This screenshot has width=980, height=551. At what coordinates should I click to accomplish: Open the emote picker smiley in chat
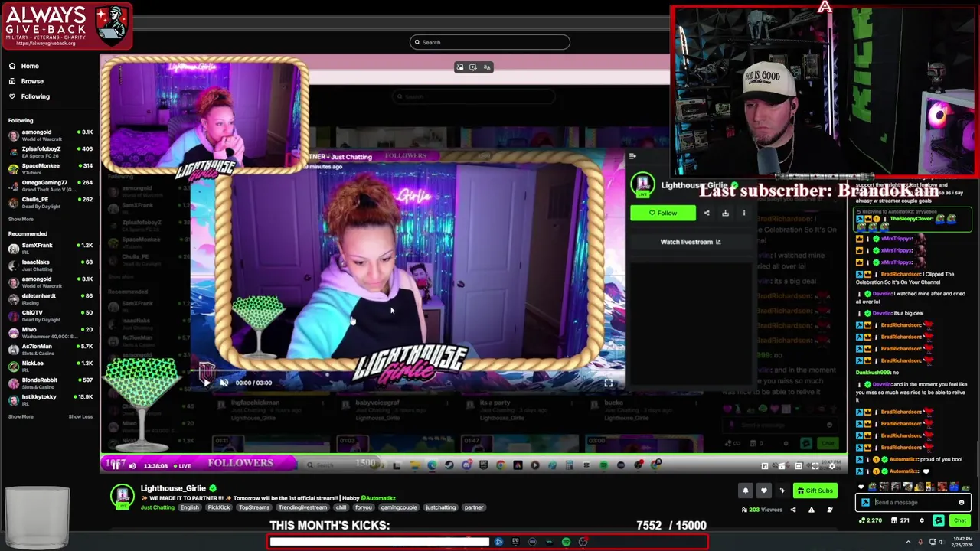962,503
